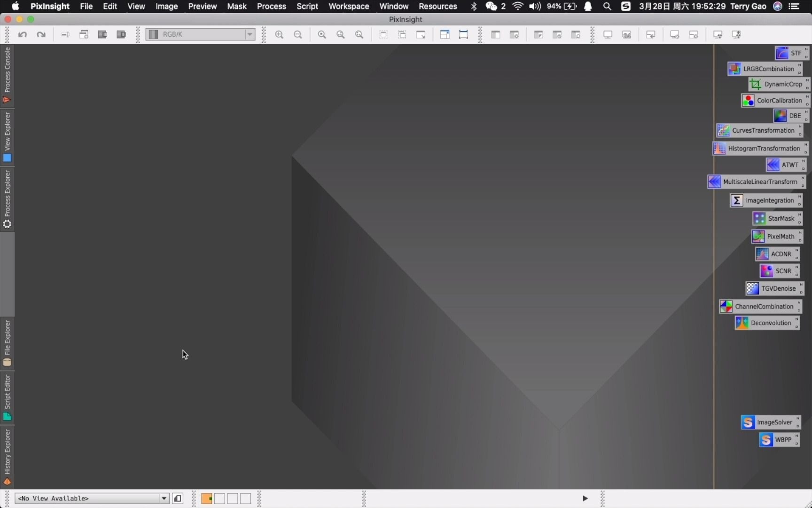Select the first orange workspace box
This screenshot has width=812, height=508.
click(x=206, y=499)
